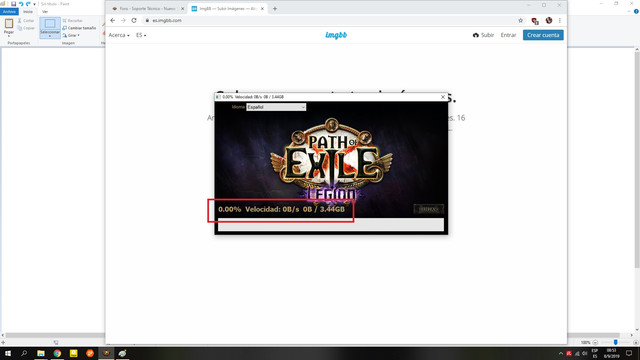The image size is (640, 360).
Task: Bookmark this page with the star icon
Action: tap(520, 20)
